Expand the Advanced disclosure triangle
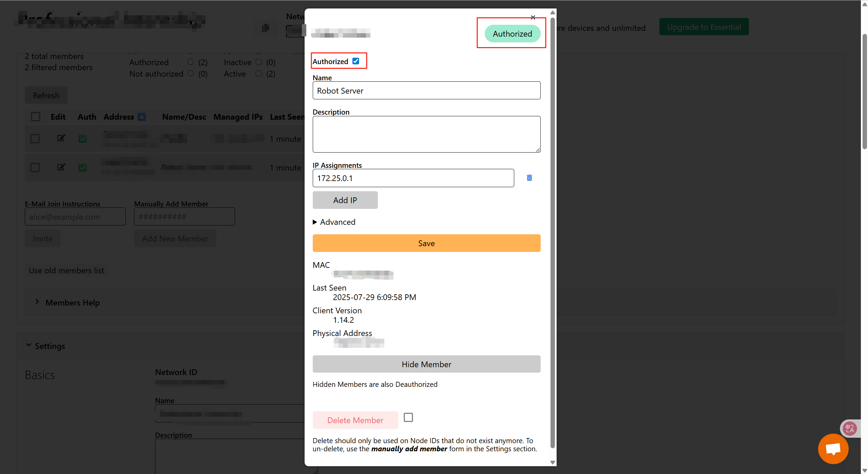Viewport: 868px width, 474px height. (x=315, y=222)
